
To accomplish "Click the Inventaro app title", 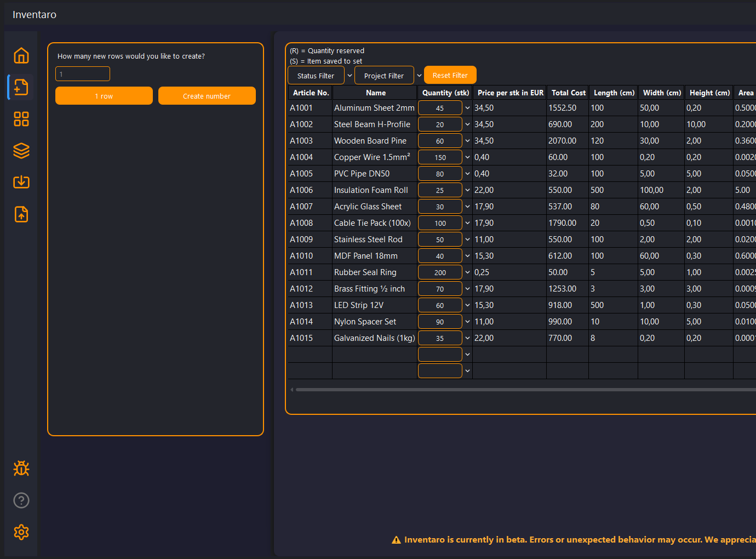I will 35,14.
